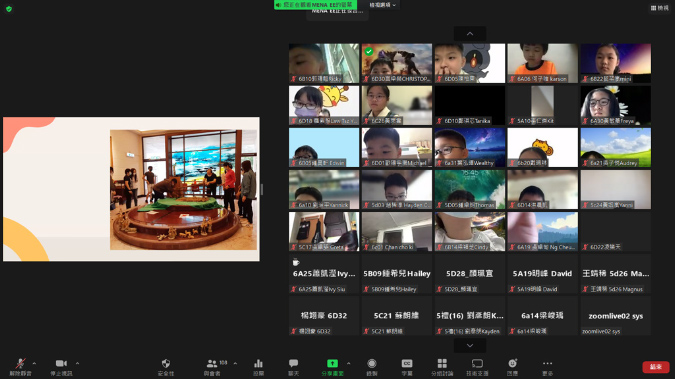Show next page of gallery participants

[470, 345]
